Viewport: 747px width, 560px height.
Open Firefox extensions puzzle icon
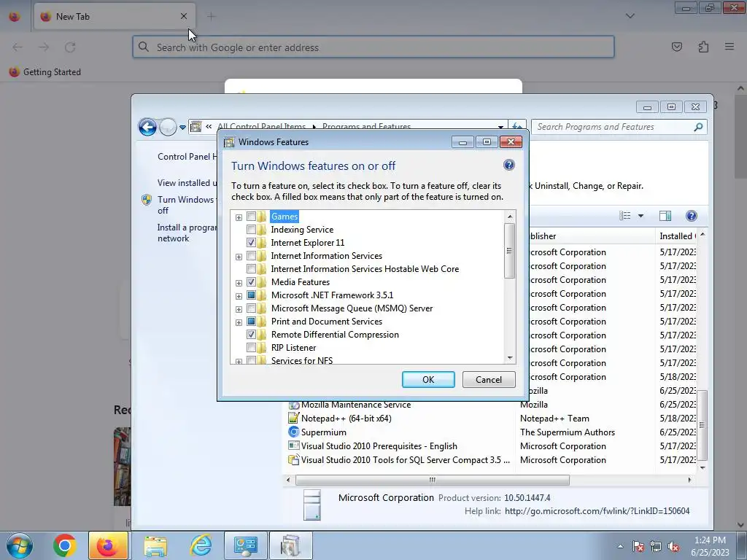click(703, 47)
